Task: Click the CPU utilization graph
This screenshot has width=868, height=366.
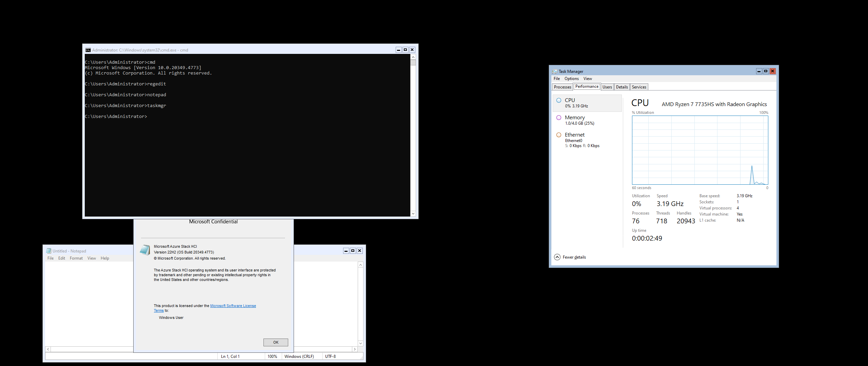Action: (x=700, y=150)
